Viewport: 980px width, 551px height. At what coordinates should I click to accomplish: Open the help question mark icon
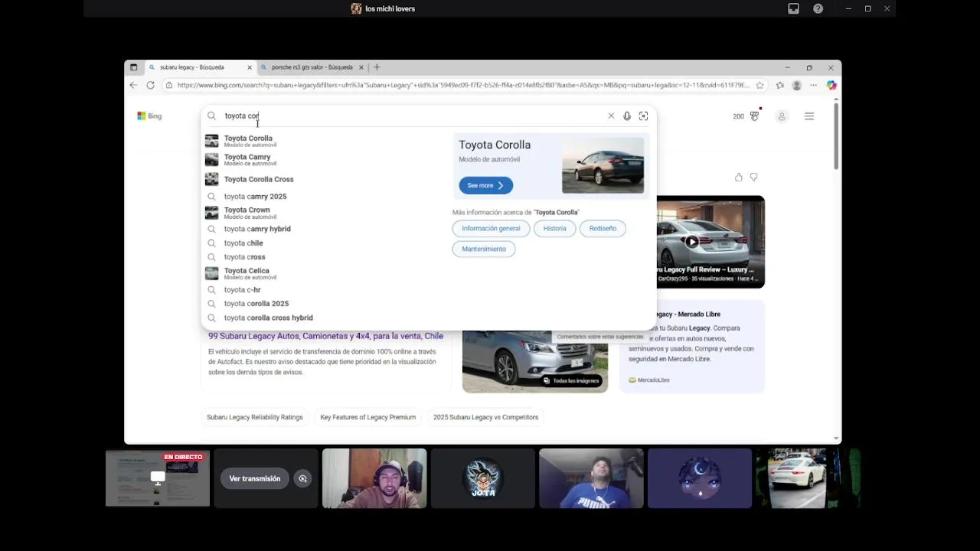[818, 8]
